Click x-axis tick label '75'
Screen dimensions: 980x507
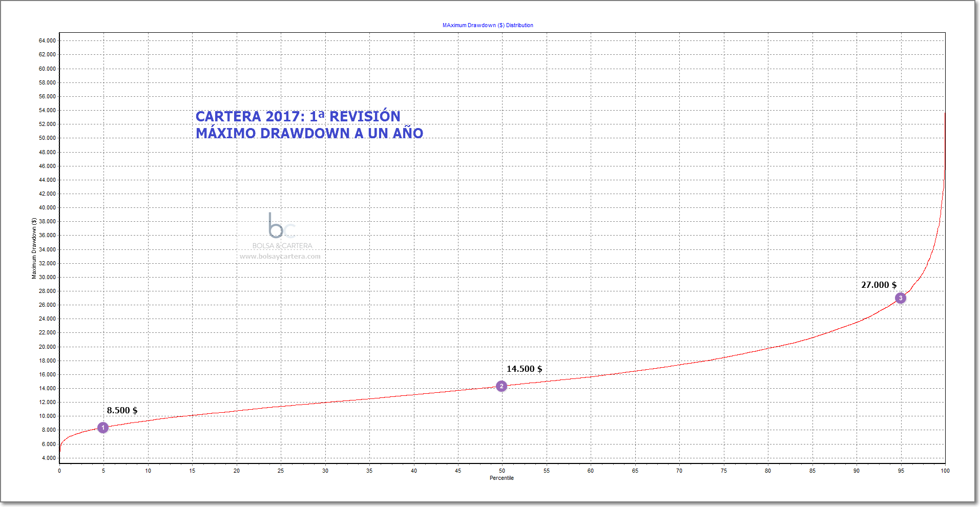pyautogui.click(x=724, y=471)
